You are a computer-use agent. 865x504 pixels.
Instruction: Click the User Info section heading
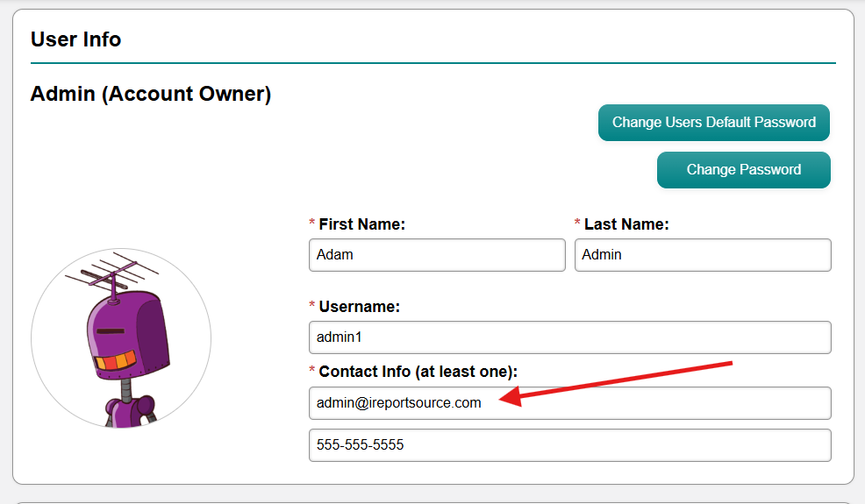[76, 39]
